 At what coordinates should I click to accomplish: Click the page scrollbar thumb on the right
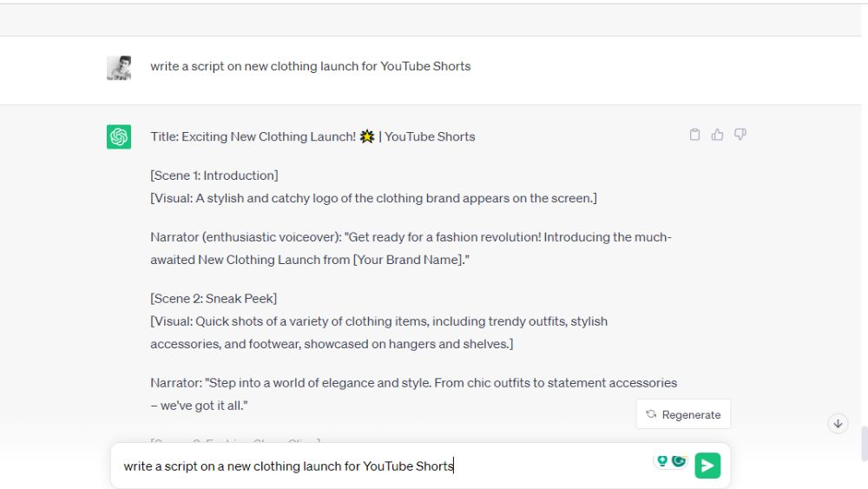coord(865,444)
